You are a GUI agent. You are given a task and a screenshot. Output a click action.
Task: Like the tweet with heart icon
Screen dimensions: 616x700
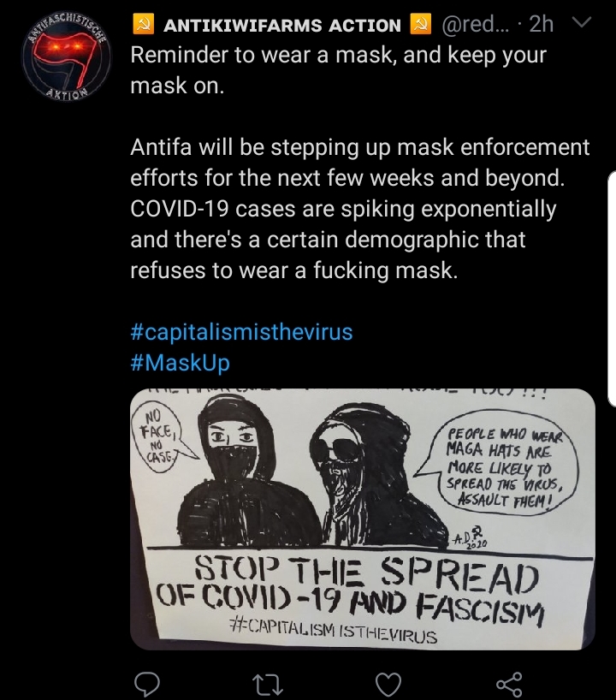[x=388, y=685]
